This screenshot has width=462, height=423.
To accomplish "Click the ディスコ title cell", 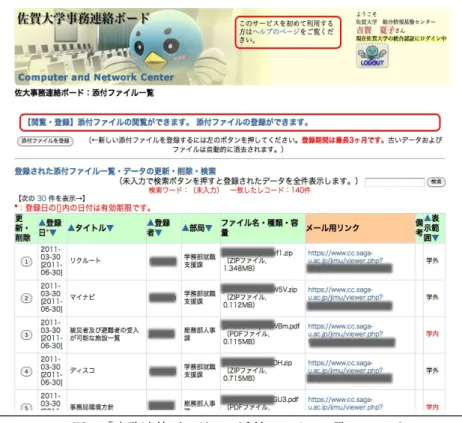I will [x=82, y=370].
